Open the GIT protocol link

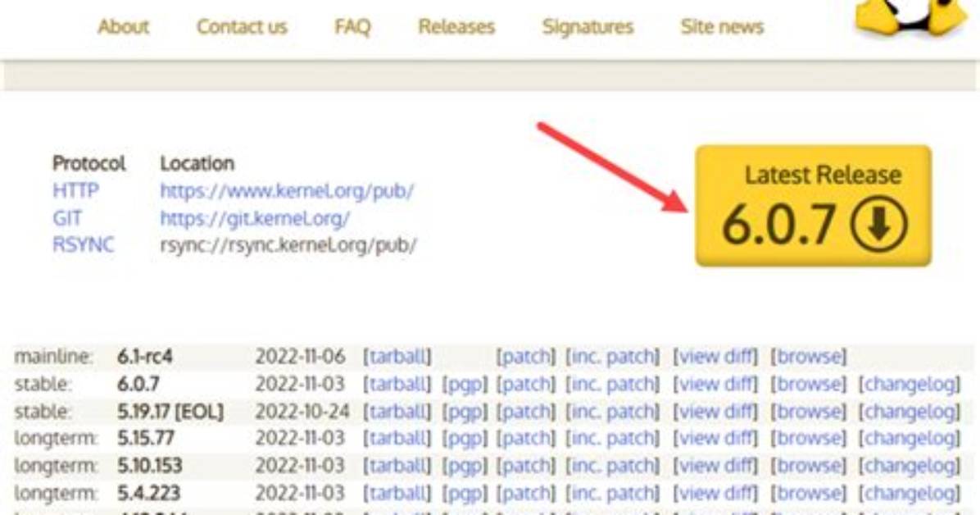[x=67, y=218]
